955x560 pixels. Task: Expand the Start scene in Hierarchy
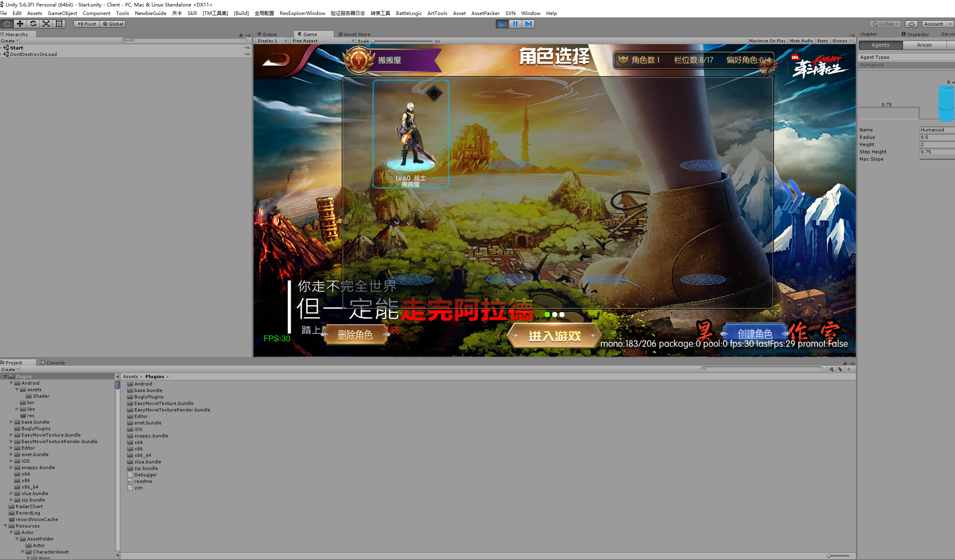(2, 48)
